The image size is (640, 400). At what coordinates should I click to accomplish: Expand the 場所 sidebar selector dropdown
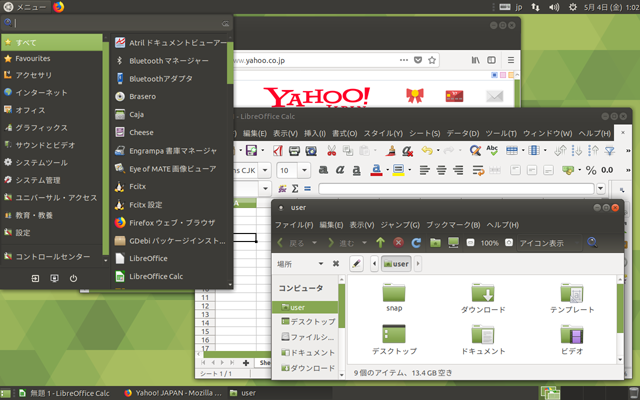coord(321,264)
